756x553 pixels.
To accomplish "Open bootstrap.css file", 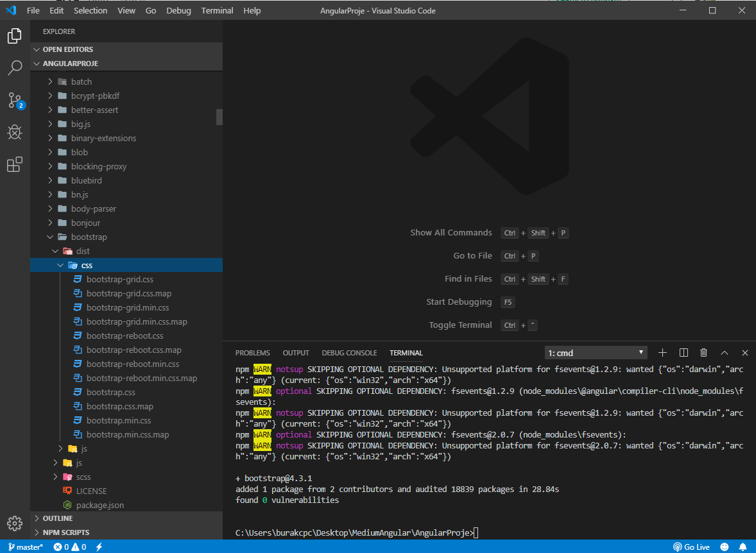I will [126, 392].
